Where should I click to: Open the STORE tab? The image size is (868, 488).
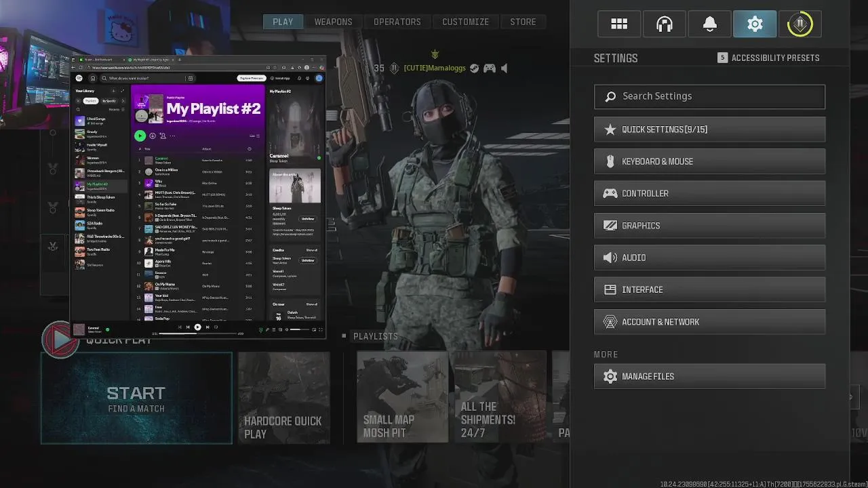[523, 22]
